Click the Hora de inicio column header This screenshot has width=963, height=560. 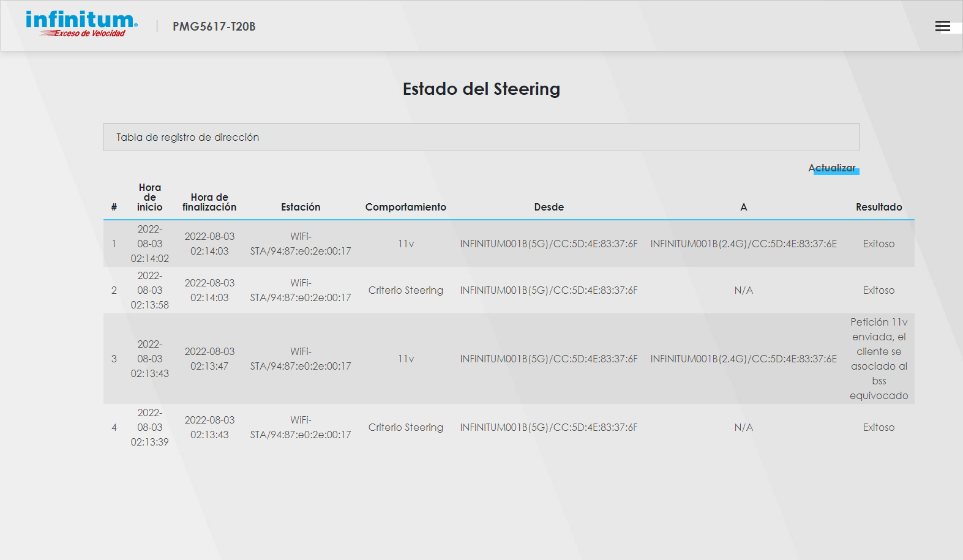pyautogui.click(x=149, y=198)
